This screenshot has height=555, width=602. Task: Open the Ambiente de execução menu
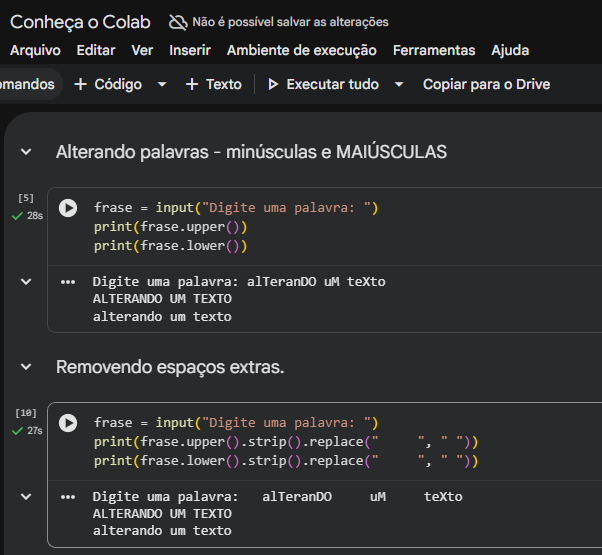point(302,50)
